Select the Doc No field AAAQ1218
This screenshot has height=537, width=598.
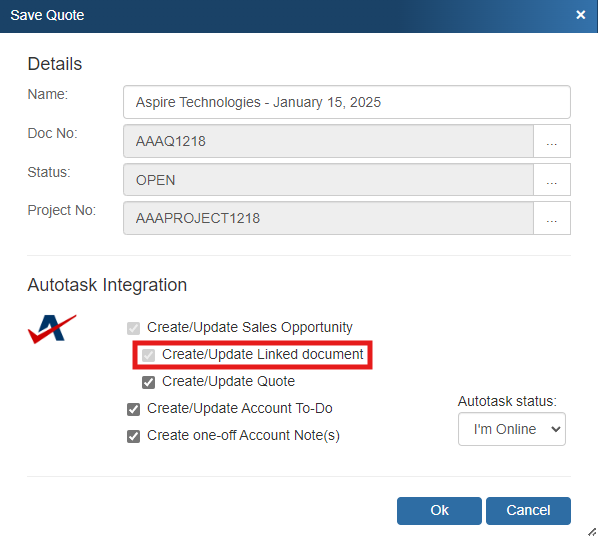tap(328, 141)
